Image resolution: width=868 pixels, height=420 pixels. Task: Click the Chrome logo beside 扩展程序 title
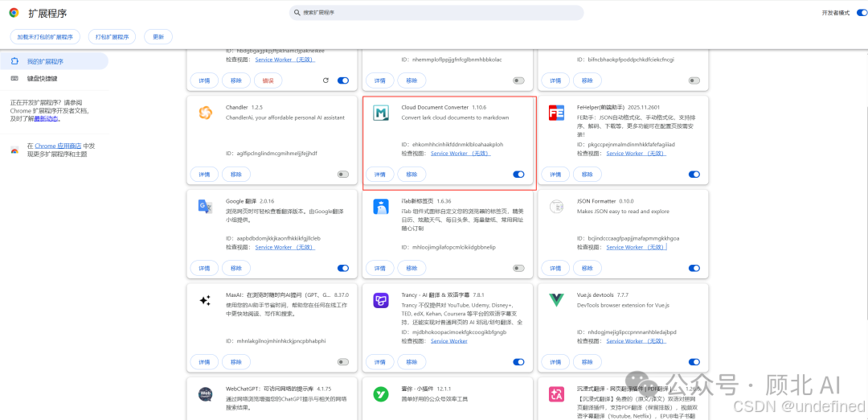coord(14,12)
